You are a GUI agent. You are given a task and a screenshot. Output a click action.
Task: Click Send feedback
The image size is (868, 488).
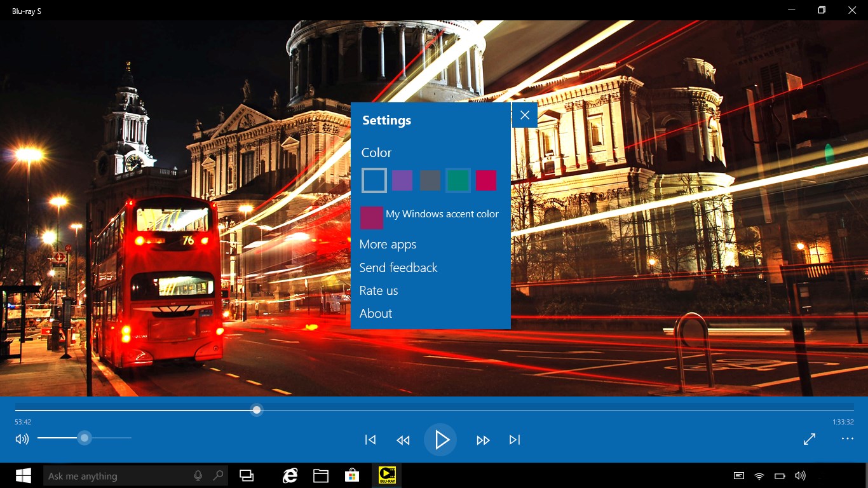pyautogui.click(x=398, y=268)
